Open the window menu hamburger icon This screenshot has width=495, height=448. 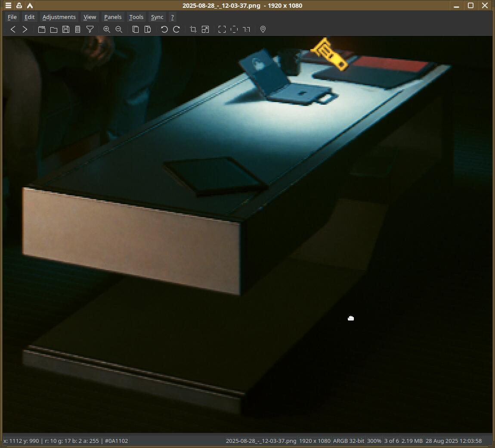(8, 5)
